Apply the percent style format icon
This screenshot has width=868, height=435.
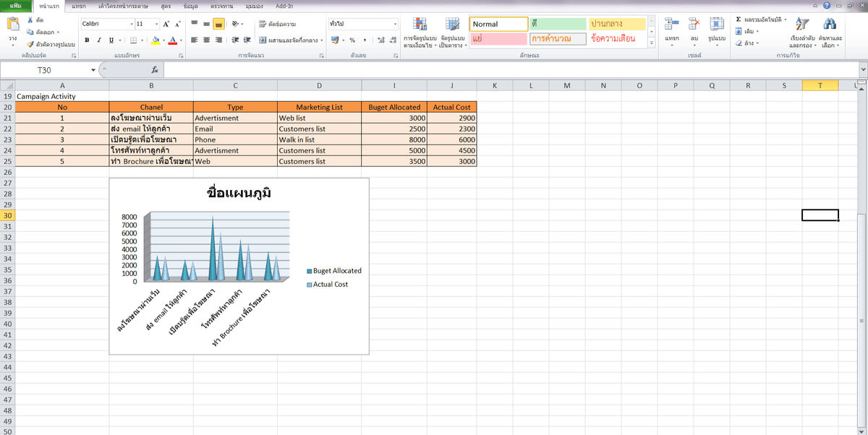point(352,40)
